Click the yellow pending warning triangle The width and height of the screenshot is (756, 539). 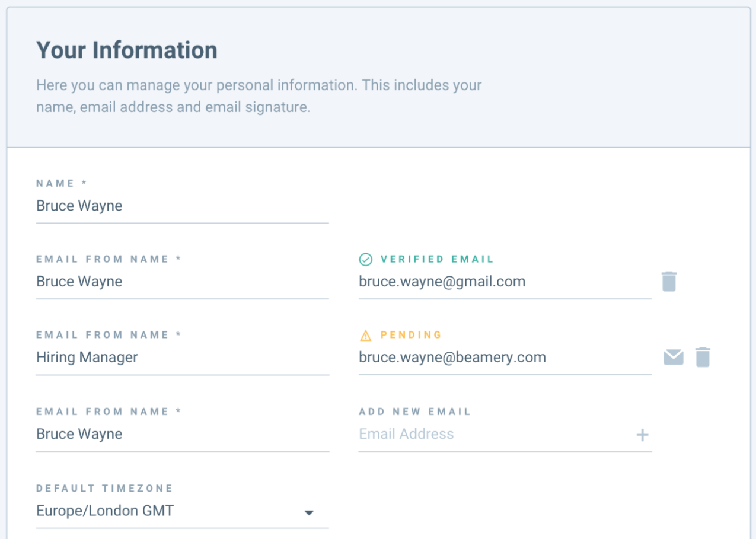366,336
